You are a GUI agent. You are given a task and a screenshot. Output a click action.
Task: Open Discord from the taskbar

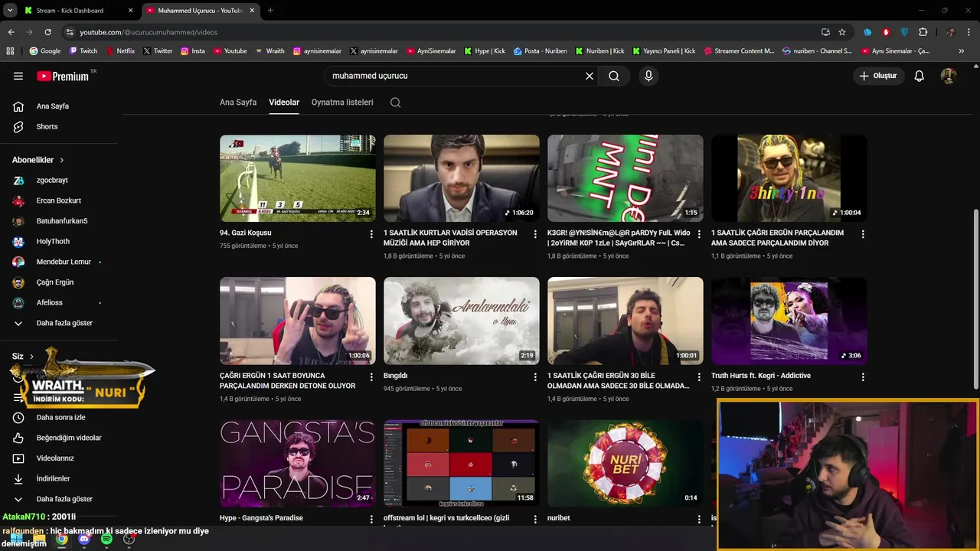(x=84, y=539)
